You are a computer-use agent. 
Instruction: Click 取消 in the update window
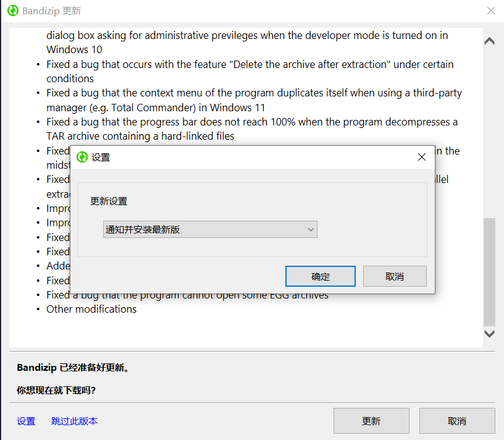[x=457, y=421]
